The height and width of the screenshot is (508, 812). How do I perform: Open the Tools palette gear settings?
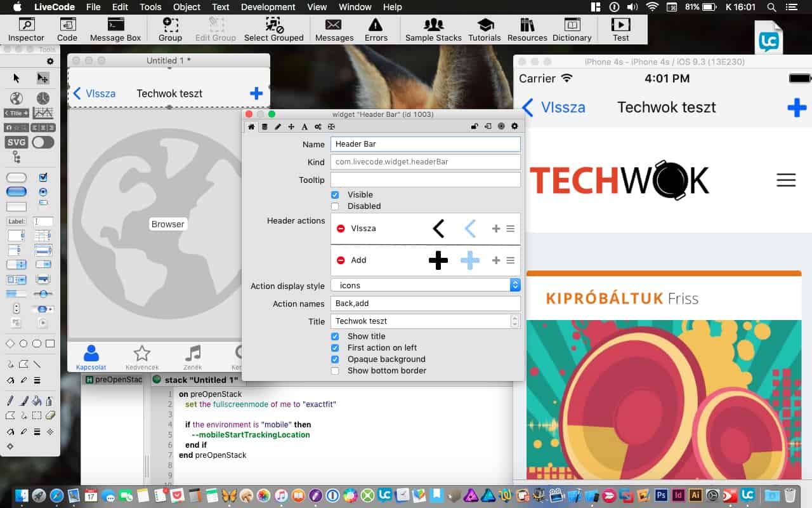tap(51, 62)
